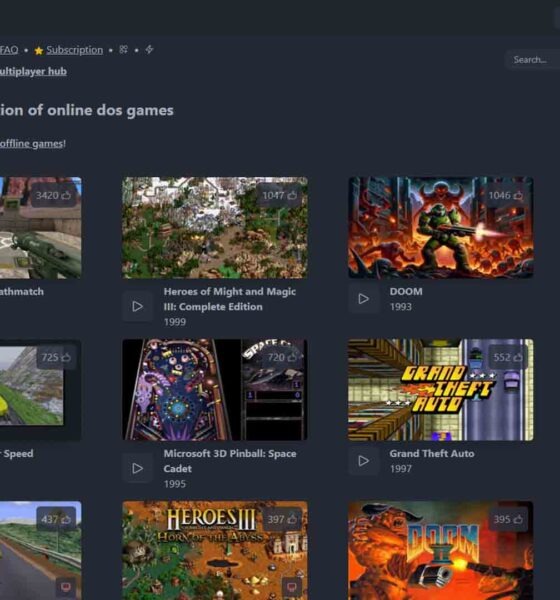Screen dimensions: 560x600
Task: Click the 437 likes thumbs-up badge
Action: point(56,519)
